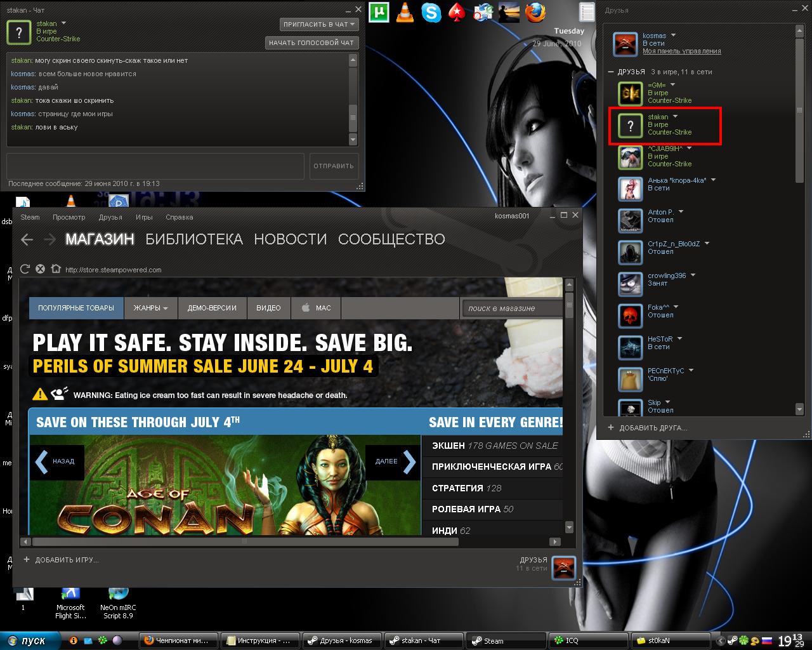Click stakan avatar in the chat window header

(19, 32)
